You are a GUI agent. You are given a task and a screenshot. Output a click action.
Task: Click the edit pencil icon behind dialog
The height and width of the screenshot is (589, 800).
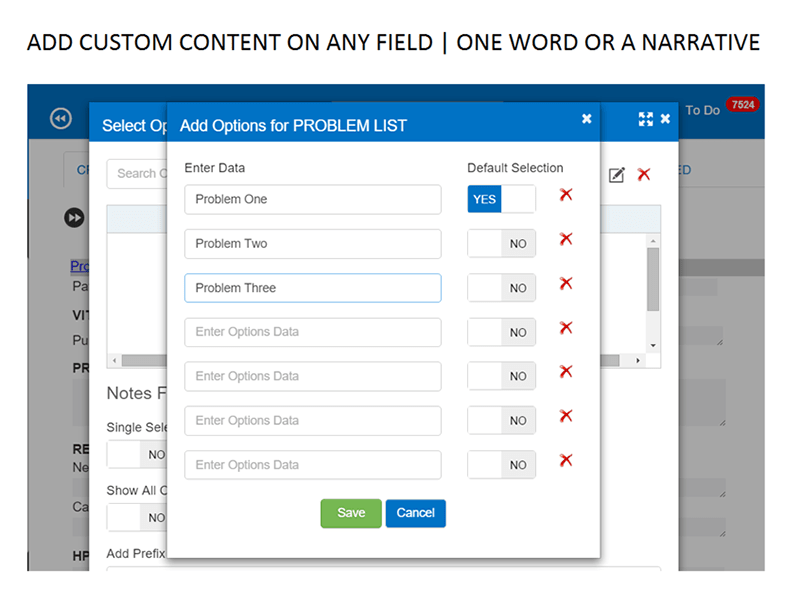tap(617, 175)
